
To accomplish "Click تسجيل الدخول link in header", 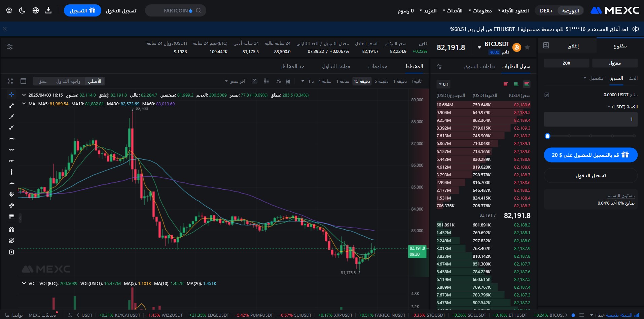I will tap(121, 11).
